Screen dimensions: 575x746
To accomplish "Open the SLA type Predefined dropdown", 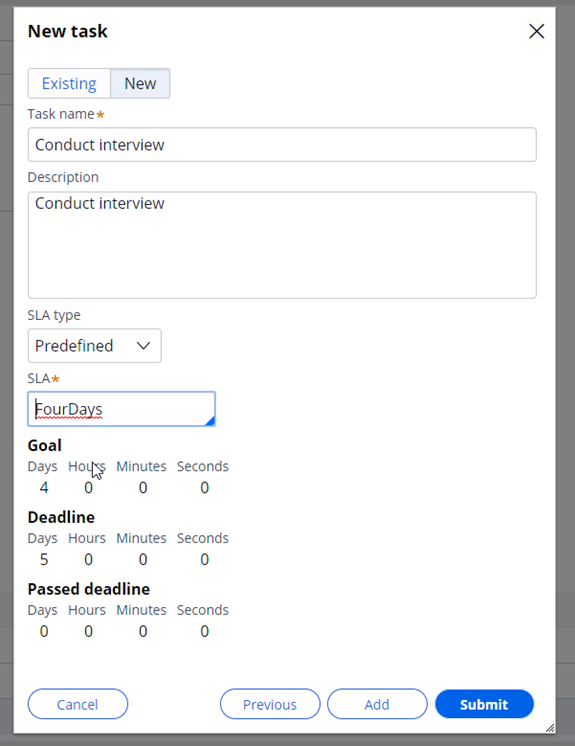I will click(x=95, y=345).
